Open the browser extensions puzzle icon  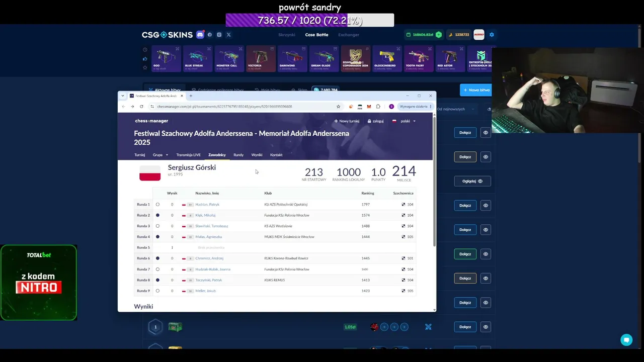point(378,107)
